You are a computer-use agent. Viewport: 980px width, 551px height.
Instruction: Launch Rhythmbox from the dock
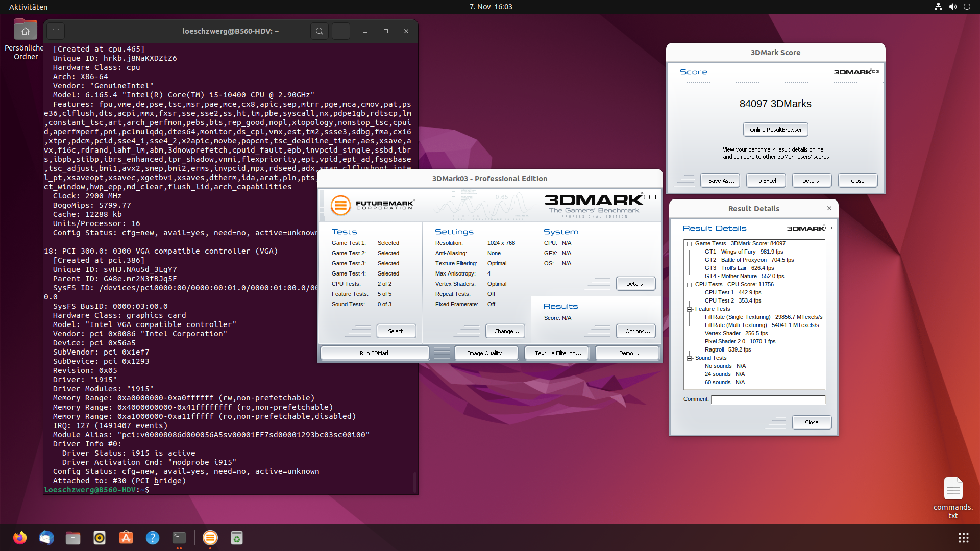100,538
